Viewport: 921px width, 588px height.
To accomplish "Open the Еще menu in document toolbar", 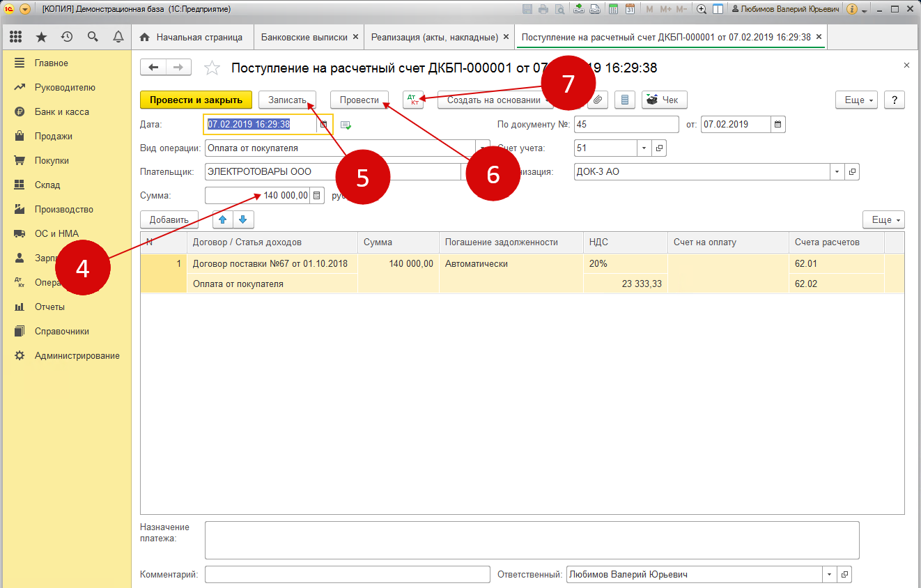I will pos(856,100).
